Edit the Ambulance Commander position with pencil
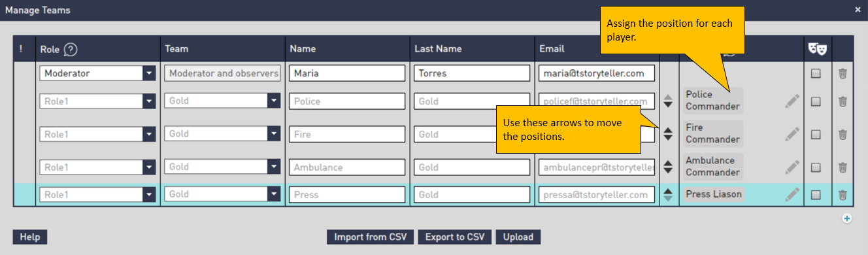Image resolution: width=868 pixels, height=255 pixels. click(x=792, y=167)
